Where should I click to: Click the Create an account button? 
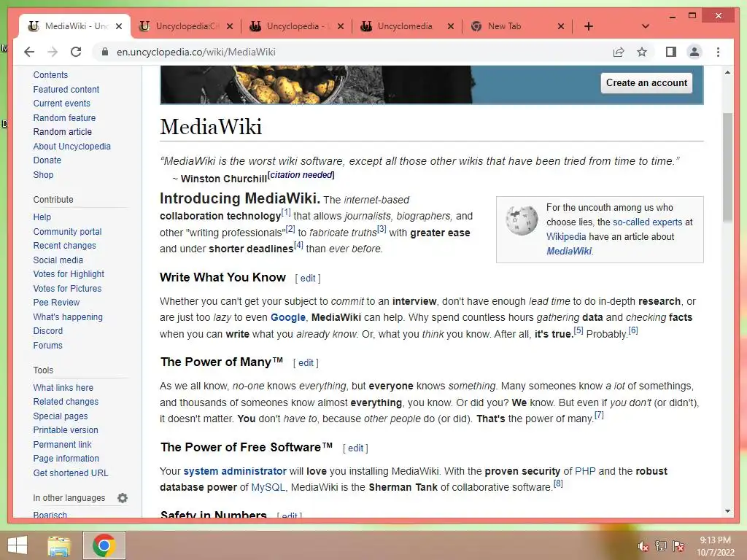click(x=646, y=83)
